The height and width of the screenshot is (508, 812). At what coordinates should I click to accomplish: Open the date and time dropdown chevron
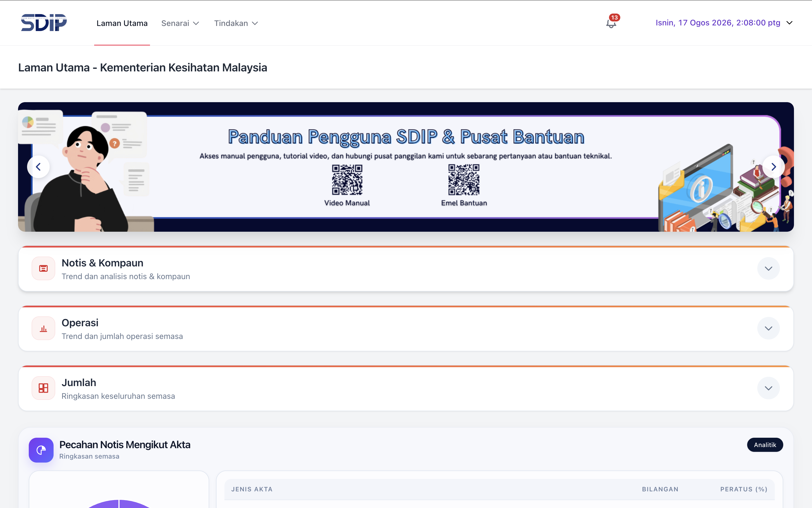[789, 23]
